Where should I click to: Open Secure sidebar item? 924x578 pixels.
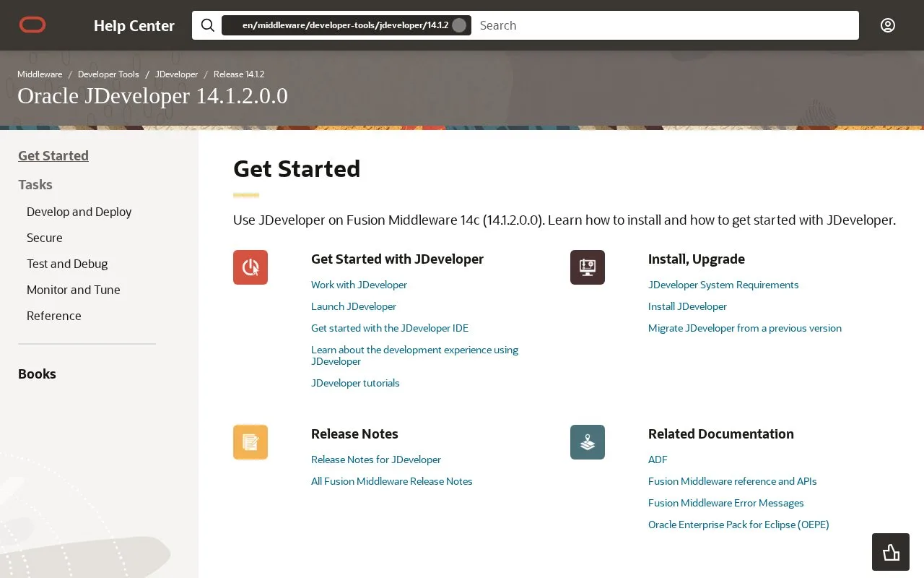point(45,238)
